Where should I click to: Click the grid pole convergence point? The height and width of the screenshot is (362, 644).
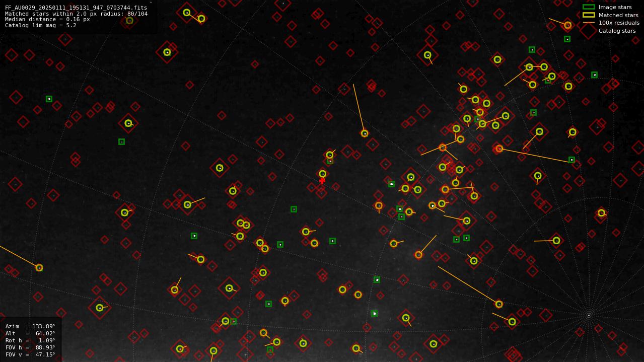[x=589, y=316]
